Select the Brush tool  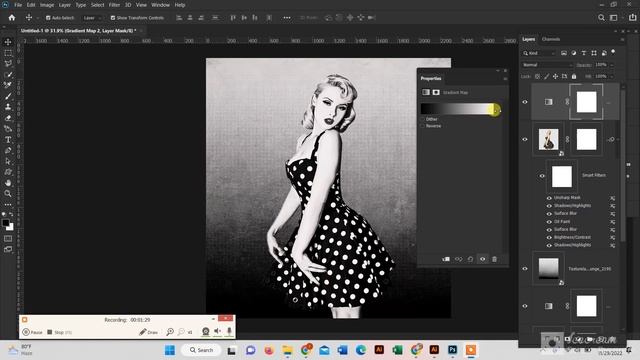[8, 96]
